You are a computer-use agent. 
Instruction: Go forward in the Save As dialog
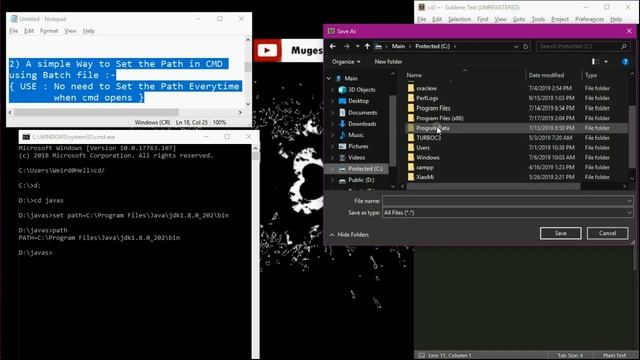pyautogui.click(x=347, y=47)
